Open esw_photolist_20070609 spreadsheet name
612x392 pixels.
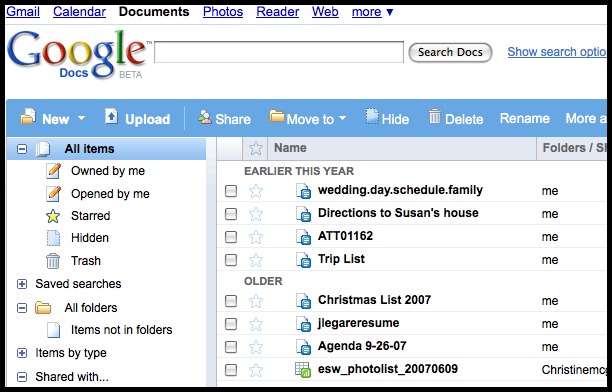(x=388, y=369)
